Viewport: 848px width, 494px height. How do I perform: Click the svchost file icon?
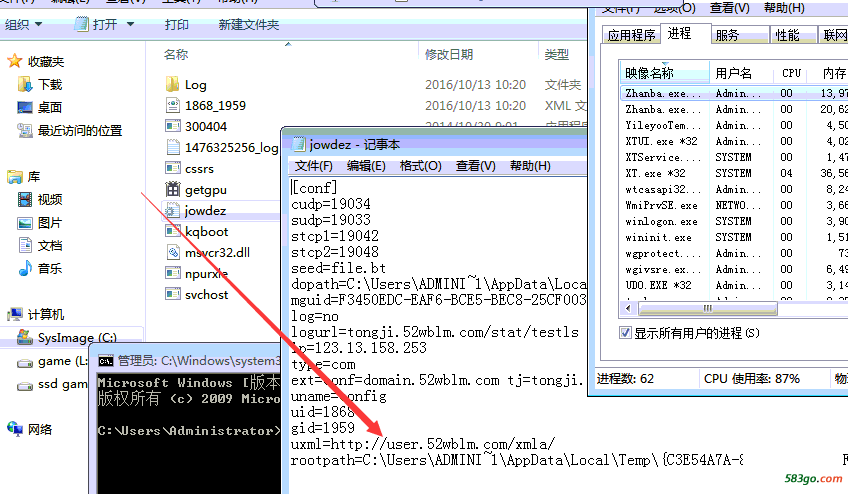(170, 295)
